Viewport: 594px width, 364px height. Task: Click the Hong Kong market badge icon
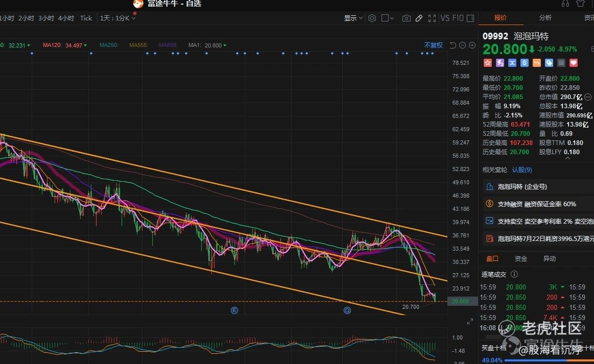[x=488, y=63]
